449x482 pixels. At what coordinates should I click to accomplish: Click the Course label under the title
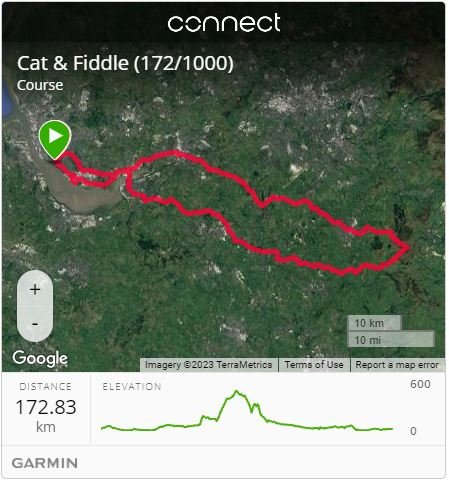[40, 85]
